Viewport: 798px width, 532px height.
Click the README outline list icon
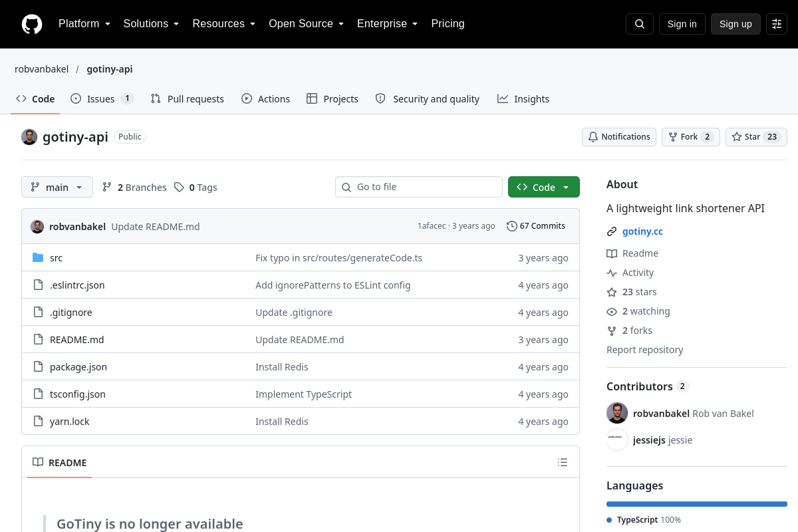click(x=563, y=462)
